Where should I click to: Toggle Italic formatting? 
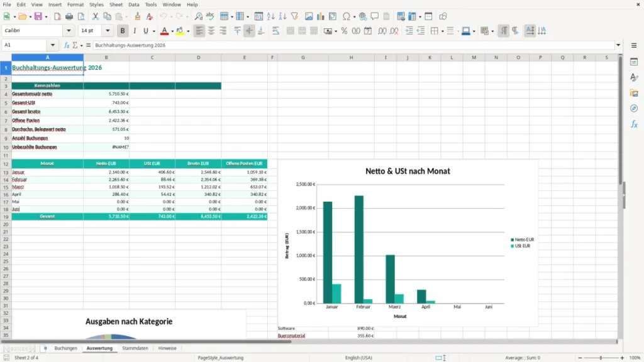(x=135, y=31)
